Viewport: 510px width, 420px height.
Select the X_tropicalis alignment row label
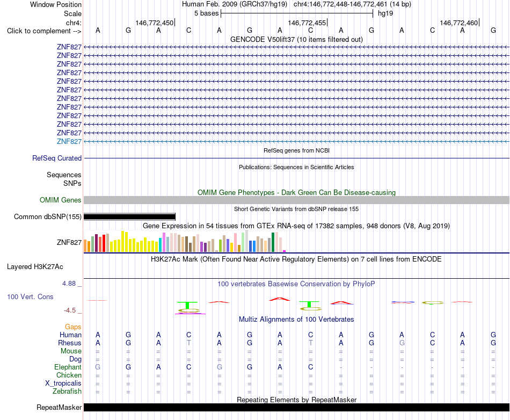tap(63, 383)
